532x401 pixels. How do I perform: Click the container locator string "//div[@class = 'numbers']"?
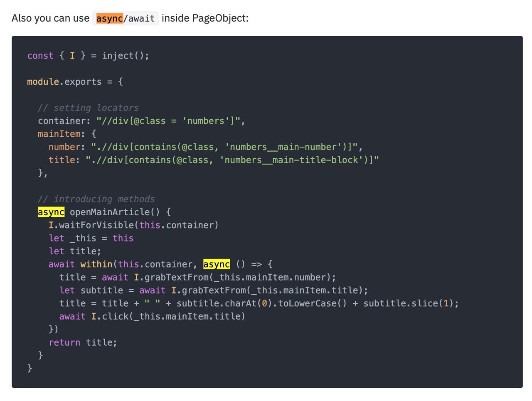point(168,121)
